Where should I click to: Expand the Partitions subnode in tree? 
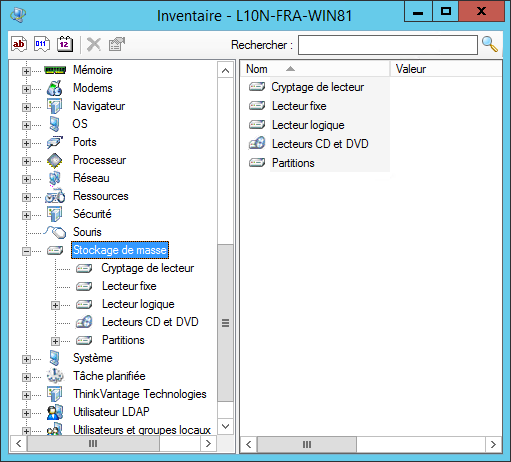coord(55,341)
